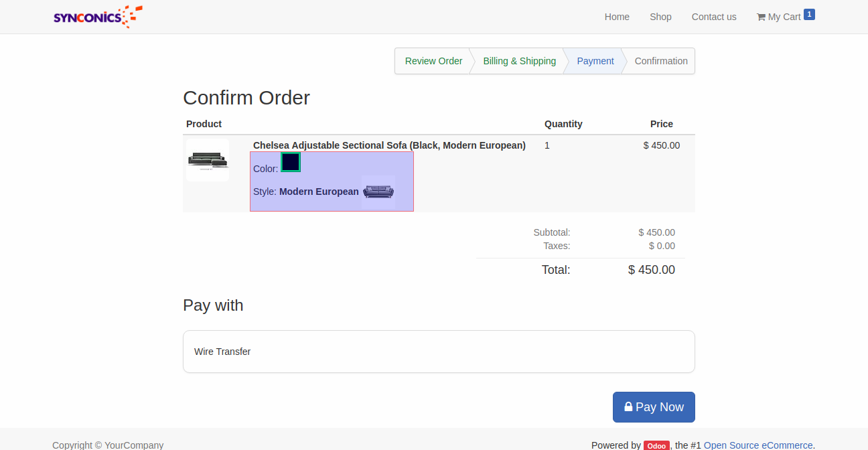Return to Billing & Shipping step
Viewport: 868px width, 450px height.
519,61
